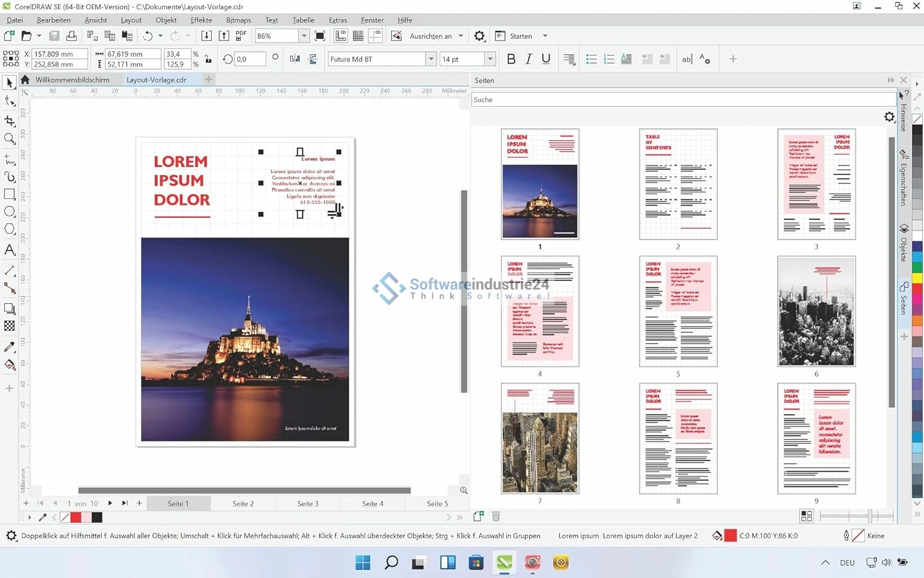This screenshot has height=578, width=924.
Task: Select the Zoom tool in toolbox
Action: pos(9,139)
